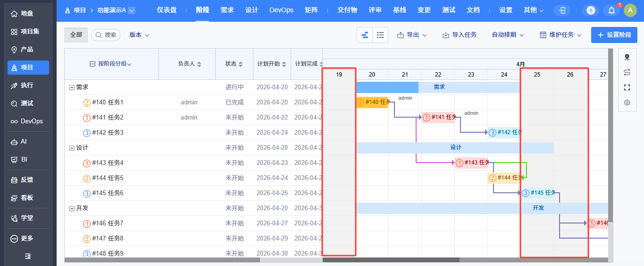Click the 需求 stage progress bar in the Gantt chart
This screenshot has width=644, height=266.
click(x=438, y=87)
